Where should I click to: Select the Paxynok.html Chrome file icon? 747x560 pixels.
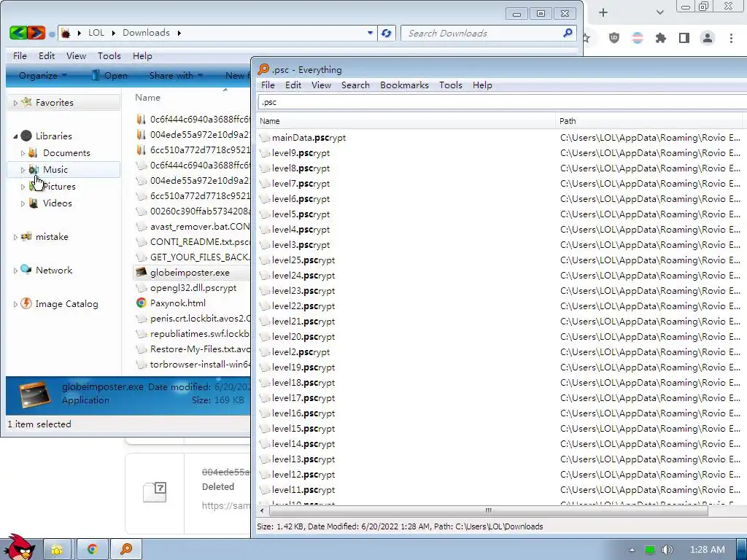[x=141, y=303]
